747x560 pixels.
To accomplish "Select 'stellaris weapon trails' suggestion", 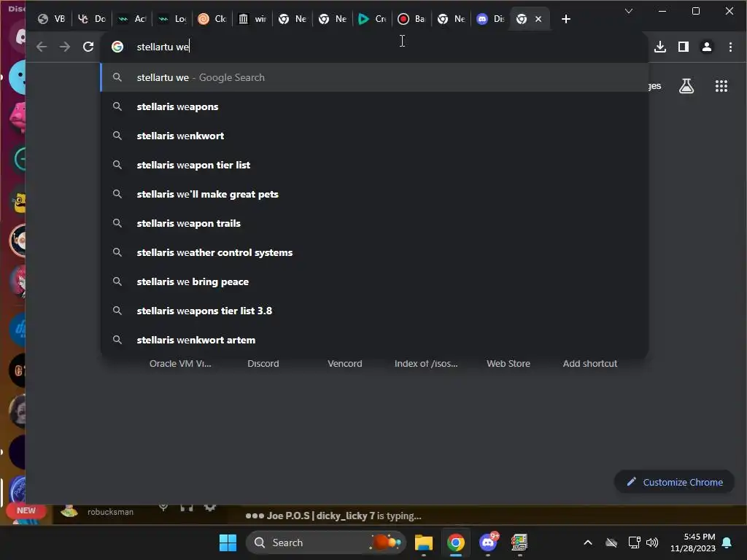I will click(x=374, y=223).
